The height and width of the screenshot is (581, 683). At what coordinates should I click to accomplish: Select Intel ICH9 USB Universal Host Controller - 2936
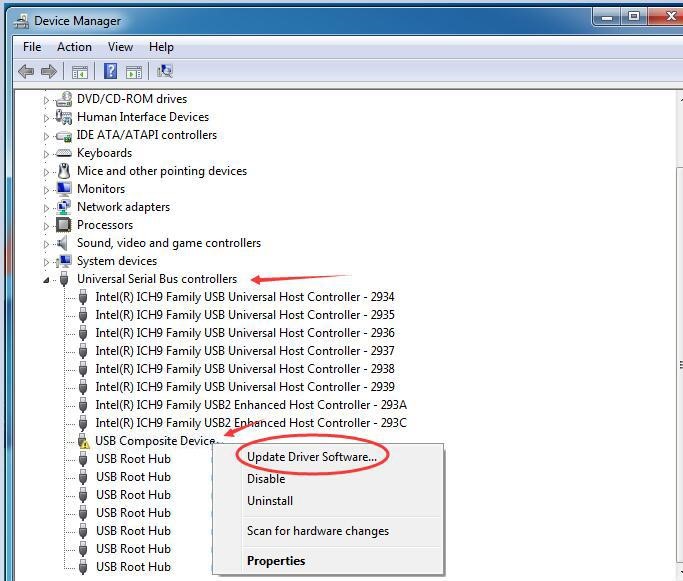click(245, 333)
